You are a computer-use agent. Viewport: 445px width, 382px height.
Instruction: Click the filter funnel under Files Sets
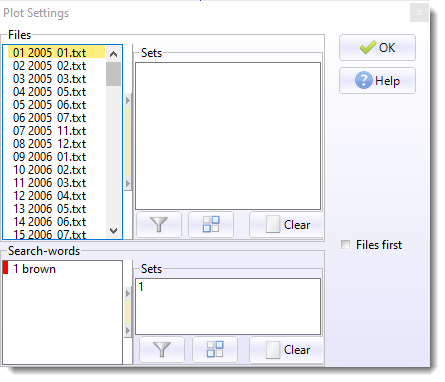point(159,224)
